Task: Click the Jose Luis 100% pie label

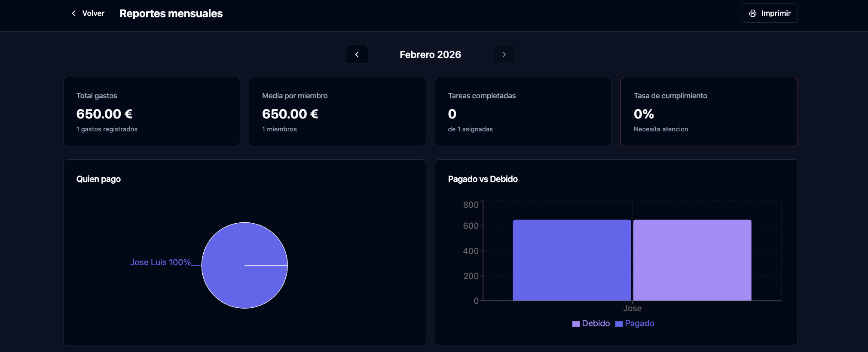Action: click(160, 262)
